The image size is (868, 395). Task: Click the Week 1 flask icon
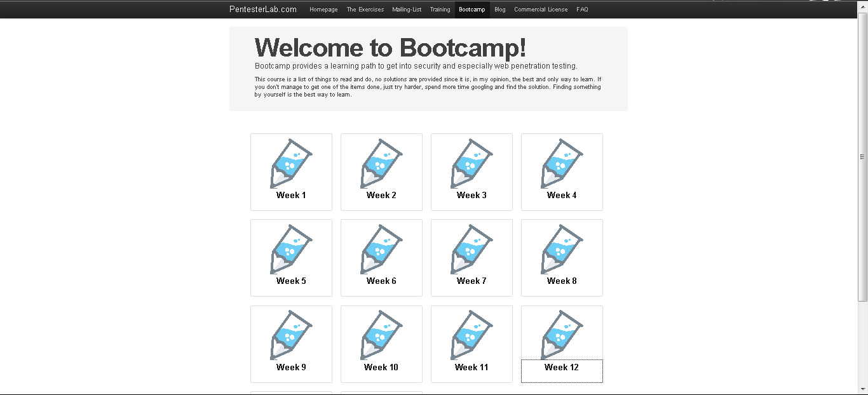(291, 163)
